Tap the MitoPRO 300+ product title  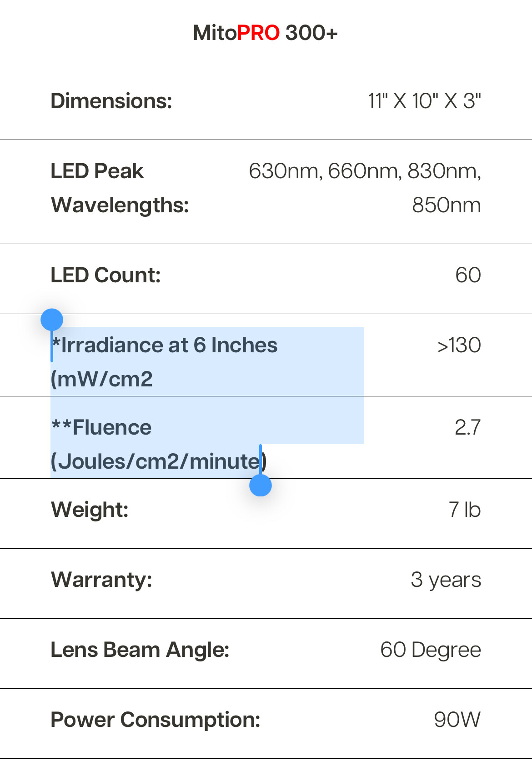[266, 33]
